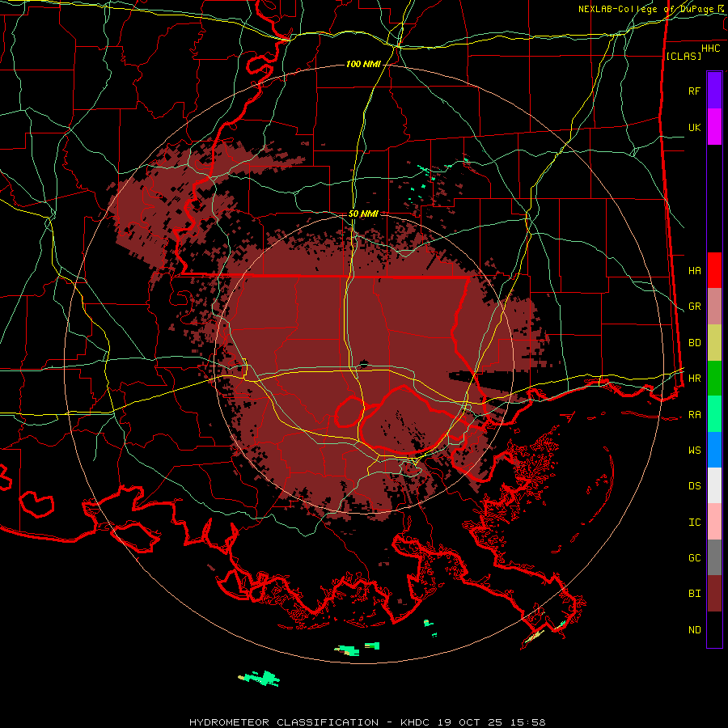Pick the HR green legend swatch

coord(714,379)
